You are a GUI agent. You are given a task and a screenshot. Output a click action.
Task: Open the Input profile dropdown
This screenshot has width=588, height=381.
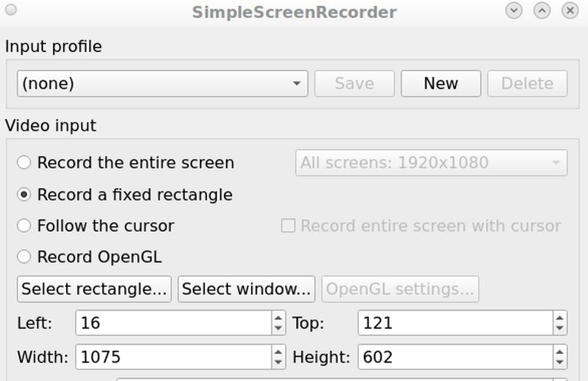(162, 84)
